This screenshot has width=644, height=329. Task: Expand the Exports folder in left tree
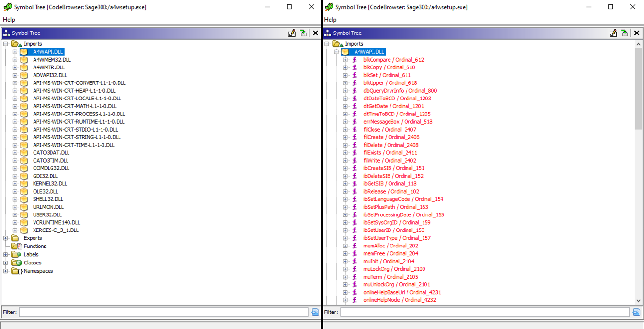6,238
